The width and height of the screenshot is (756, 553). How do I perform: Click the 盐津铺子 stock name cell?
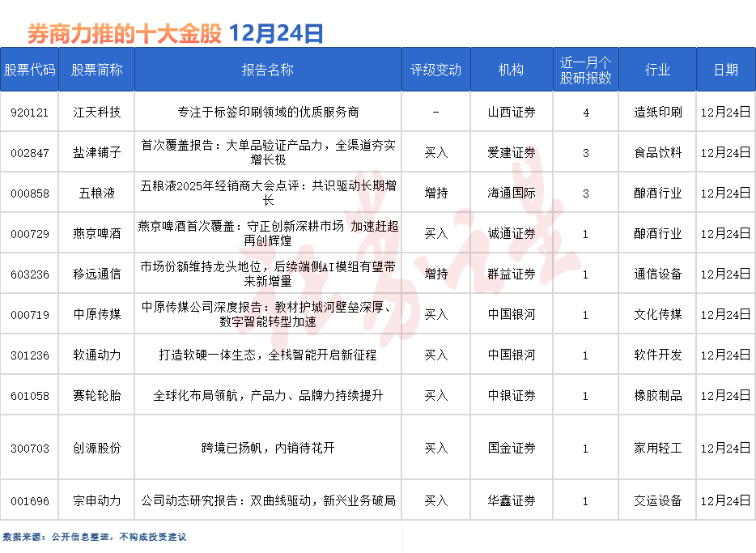(96, 152)
